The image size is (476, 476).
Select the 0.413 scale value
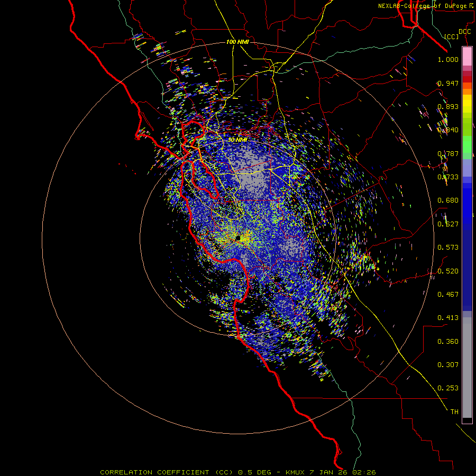[448, 318]
